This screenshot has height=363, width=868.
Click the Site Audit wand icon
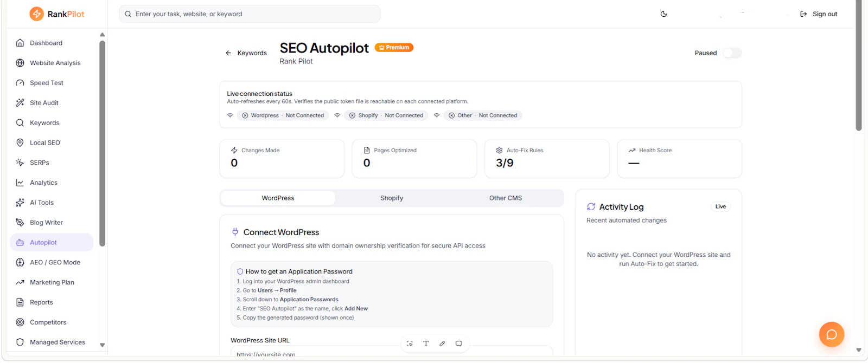[20, 103]
